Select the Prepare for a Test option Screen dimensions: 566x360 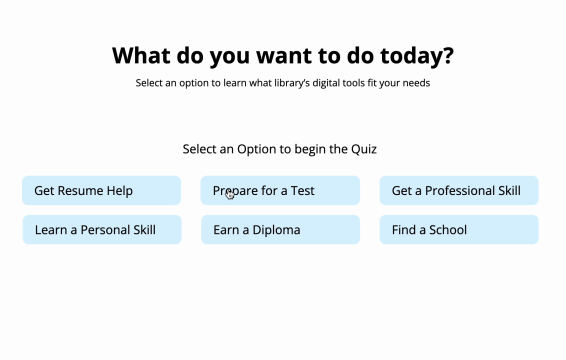pos(280,190)
